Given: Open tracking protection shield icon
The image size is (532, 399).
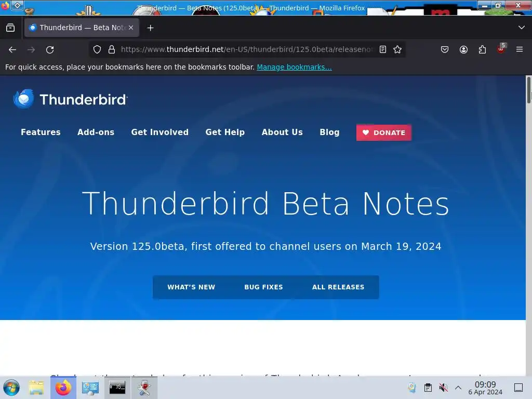Looking at the screenshot, I should (x=97, y=49).
